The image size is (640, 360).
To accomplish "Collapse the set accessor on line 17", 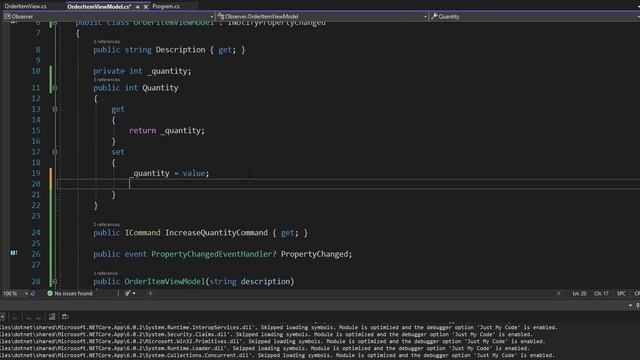I will click(55, 152).
